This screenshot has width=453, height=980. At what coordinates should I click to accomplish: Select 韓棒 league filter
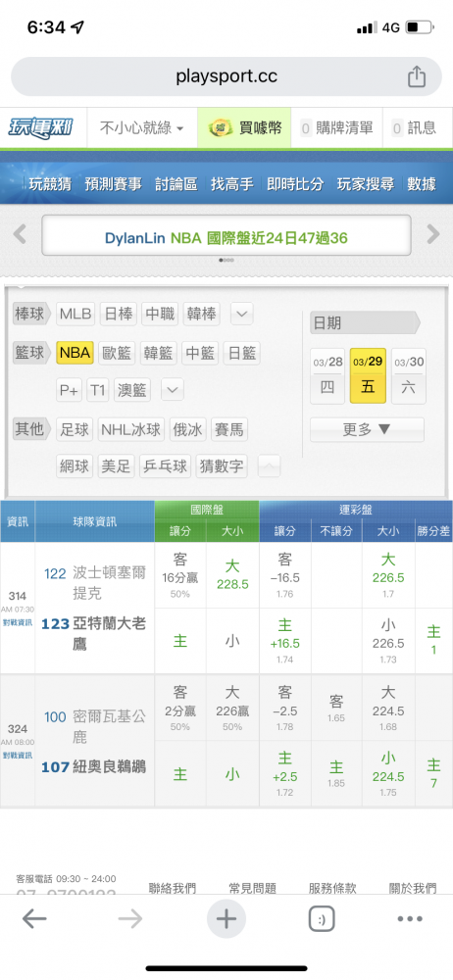point(202,314)
